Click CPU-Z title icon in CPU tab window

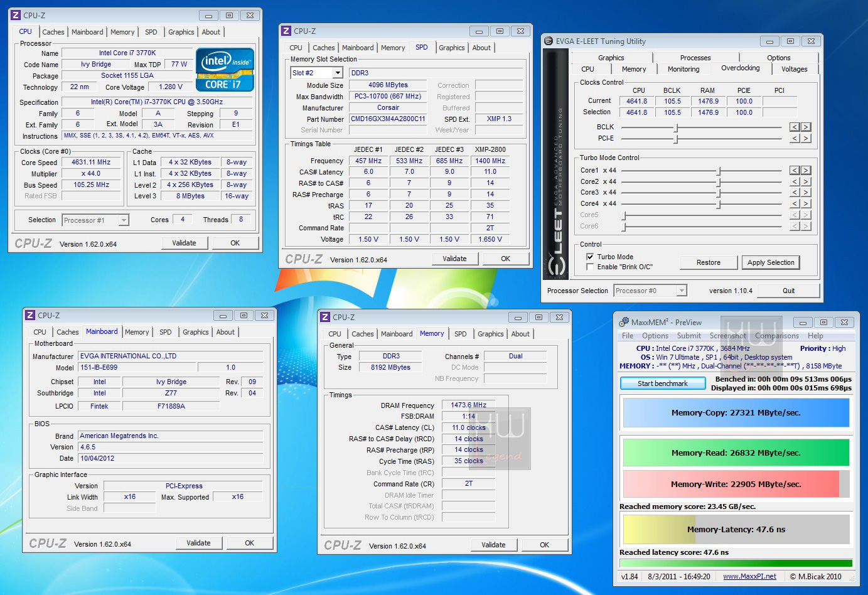click(16, 15)
